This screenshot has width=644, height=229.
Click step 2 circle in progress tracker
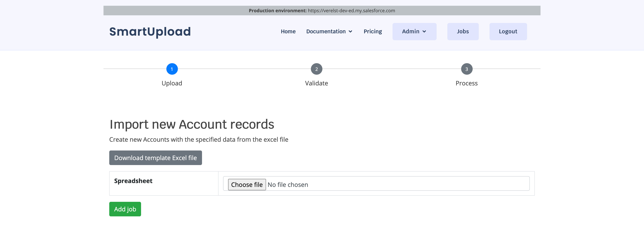click(x=316, y=69)
